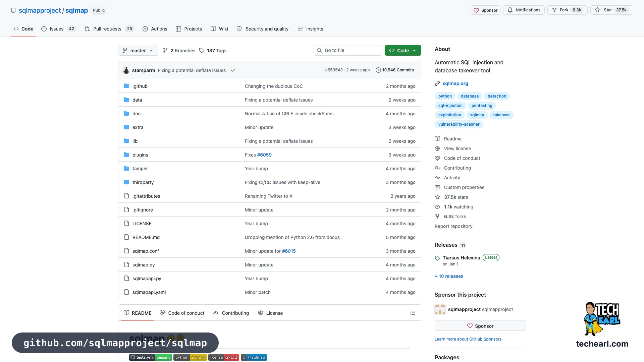Click the python 2.7|3.x badge

click(x=190, y=357)
